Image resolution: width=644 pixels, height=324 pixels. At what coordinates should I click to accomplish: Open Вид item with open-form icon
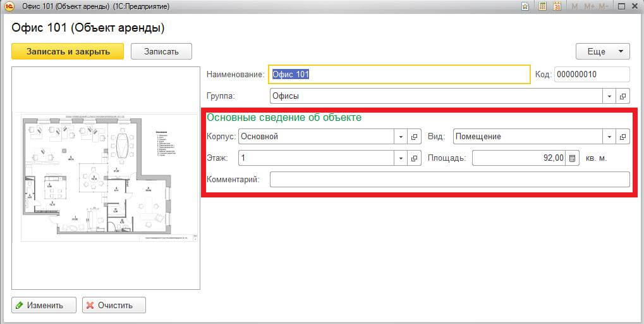(x=623, y=137)
